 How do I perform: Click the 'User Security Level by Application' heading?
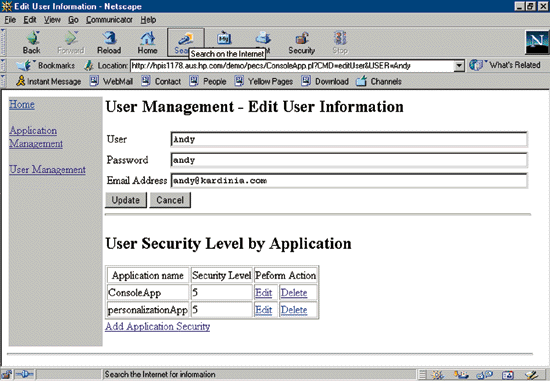[x=228, y=243]
